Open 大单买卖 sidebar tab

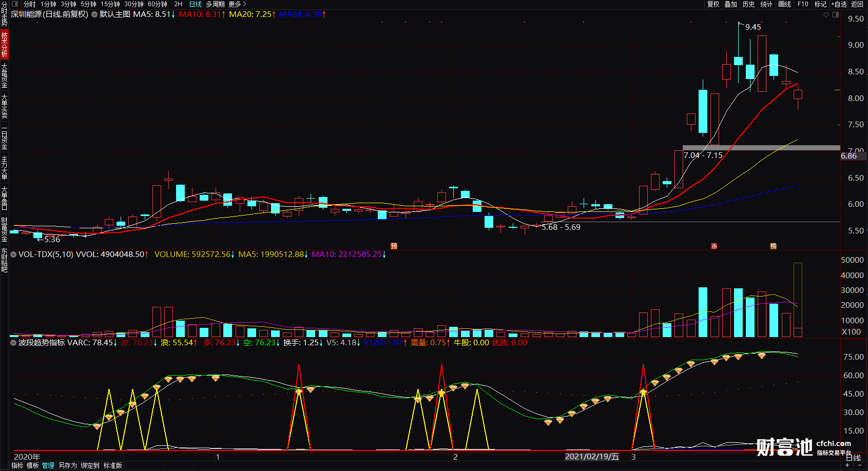[4, 106]
